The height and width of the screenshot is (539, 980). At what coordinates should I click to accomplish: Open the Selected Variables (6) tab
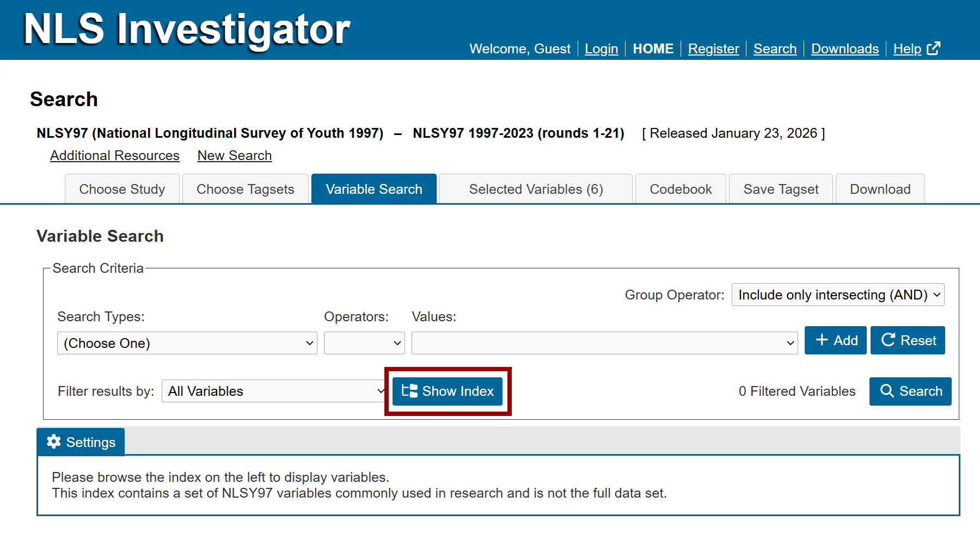point(536,189)
